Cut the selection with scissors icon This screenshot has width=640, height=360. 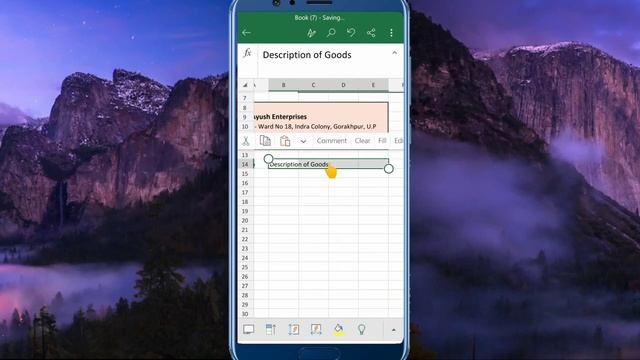[246, 141]
